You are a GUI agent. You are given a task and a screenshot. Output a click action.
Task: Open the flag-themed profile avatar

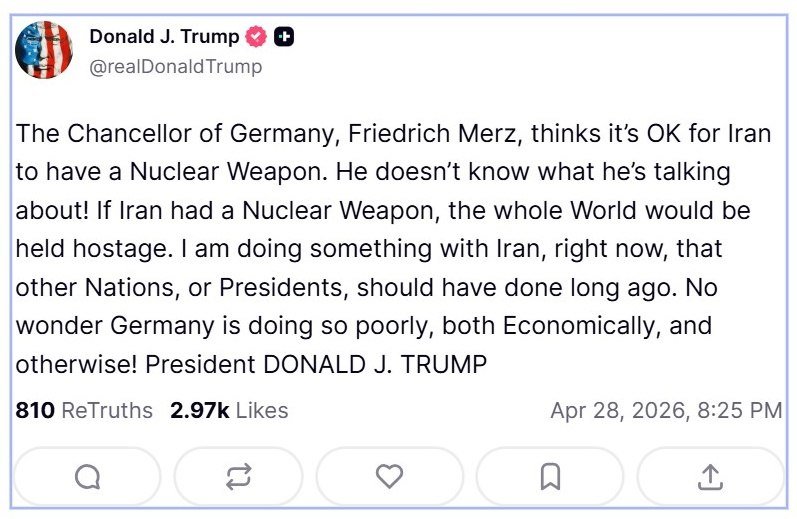(x=45, y=50)
